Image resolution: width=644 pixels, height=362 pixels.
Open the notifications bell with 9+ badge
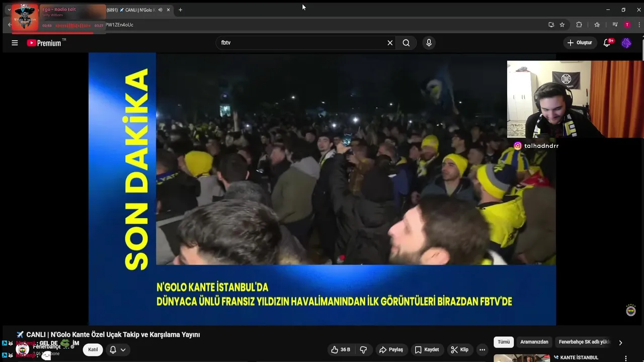tap(607, 43)
